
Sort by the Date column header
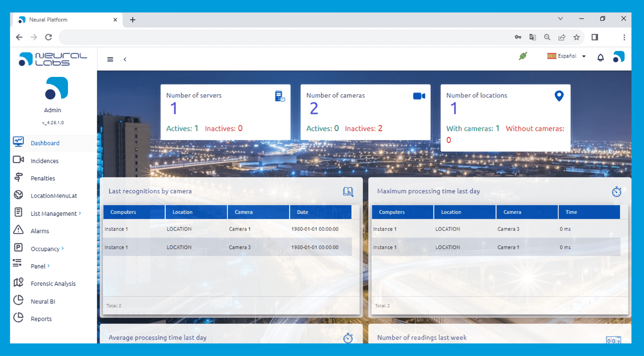[x=320, y=212]
